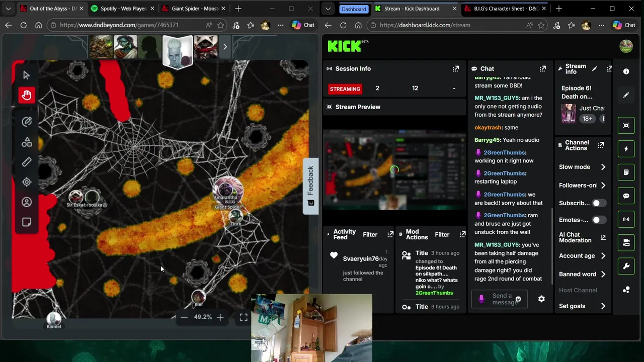Toggle lightning activity feed icon in Kick sidebar
Image resolution: width=644 pixels, height=362 pixels.
click(x=626, y=149)
